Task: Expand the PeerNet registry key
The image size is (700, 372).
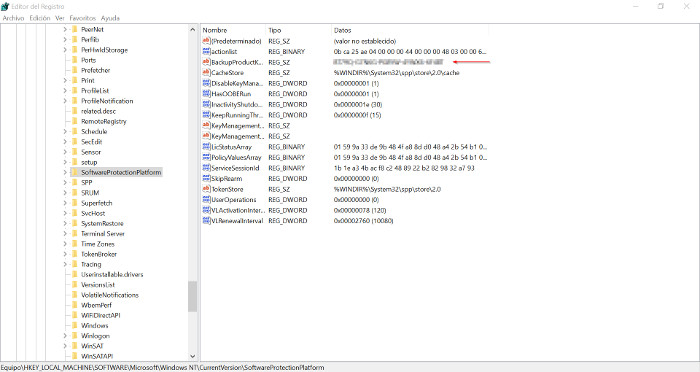Action: [65, 29]
